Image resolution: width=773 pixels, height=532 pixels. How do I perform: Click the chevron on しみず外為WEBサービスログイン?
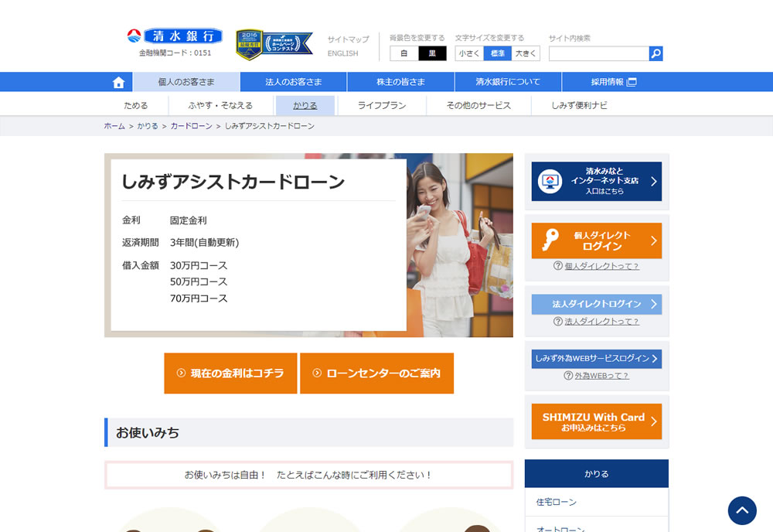(655, 359)
